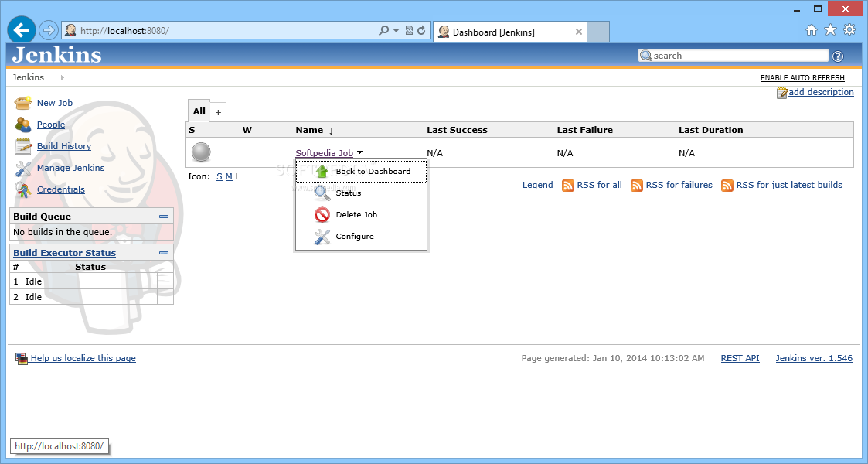Click the green arrow Back to Dashboard icon
This screenshot has height=464, width=868.
click(322, 171)
